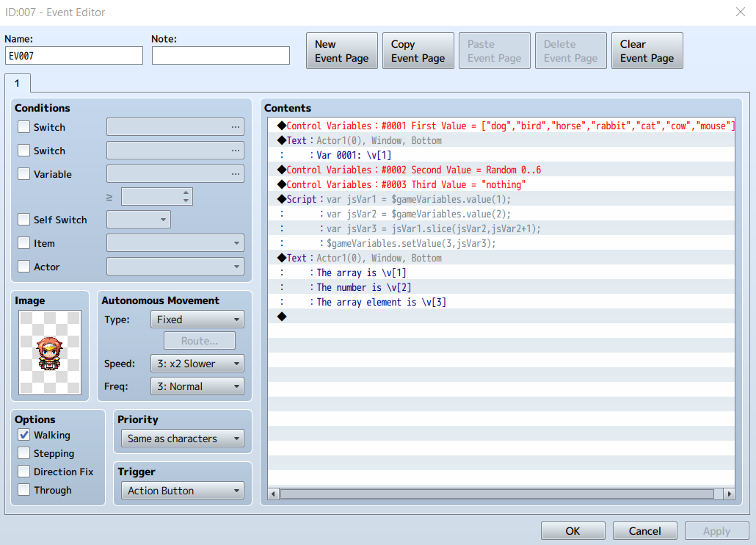
Task: Click the second Switch condition selector field
Action: click(x=175, y=151)
